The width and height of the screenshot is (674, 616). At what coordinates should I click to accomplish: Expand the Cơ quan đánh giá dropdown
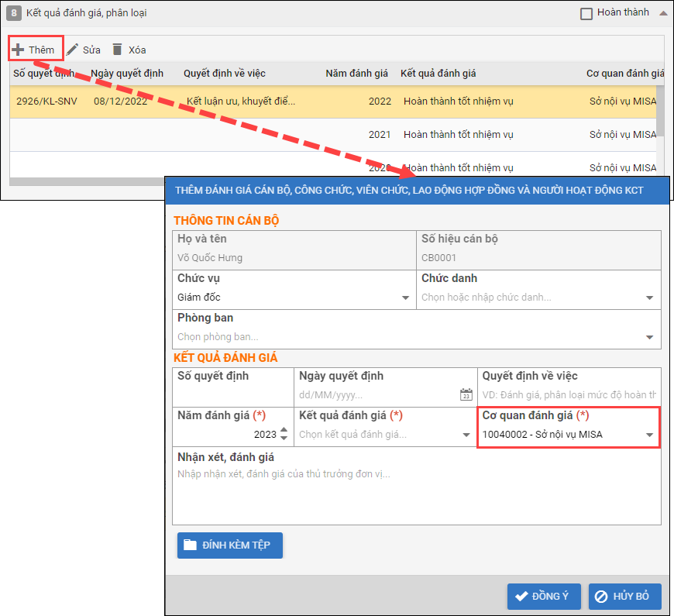pyautogui.click(x=649, y=435)
